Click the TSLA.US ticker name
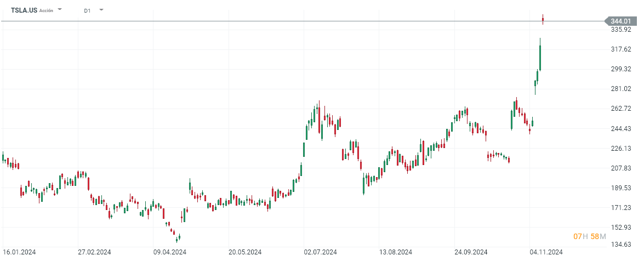This screenshot has height=261, width=644. tap(24, 10)
